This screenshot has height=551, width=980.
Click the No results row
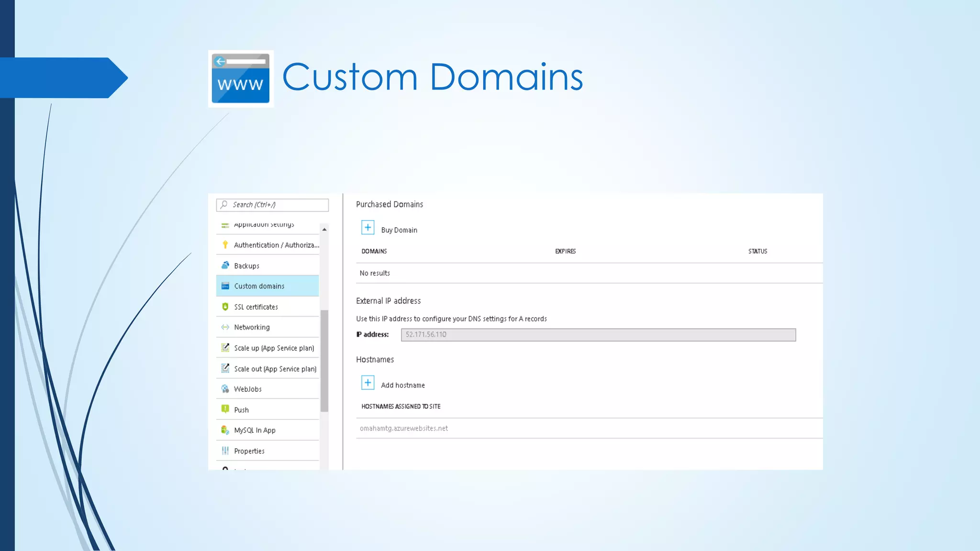589,273
